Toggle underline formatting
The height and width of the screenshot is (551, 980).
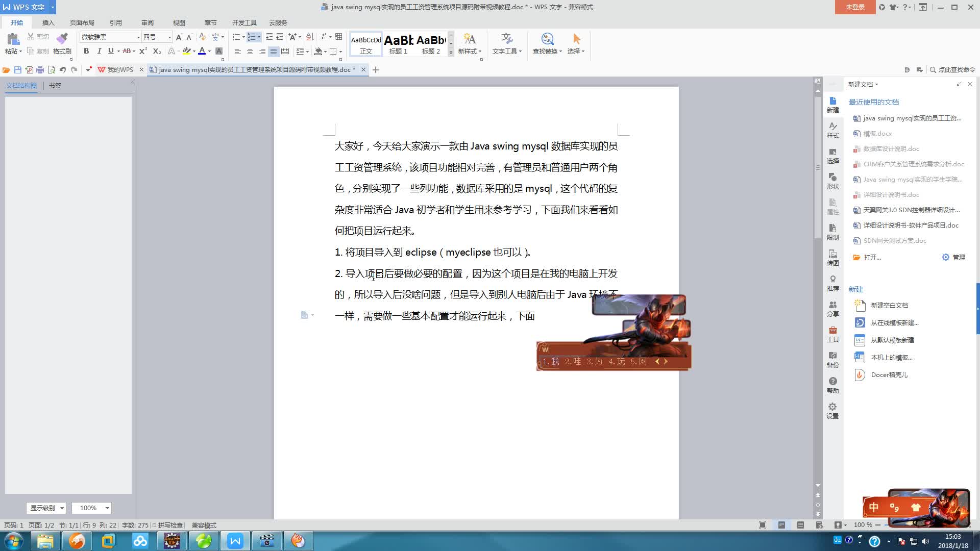click(110, 51)
